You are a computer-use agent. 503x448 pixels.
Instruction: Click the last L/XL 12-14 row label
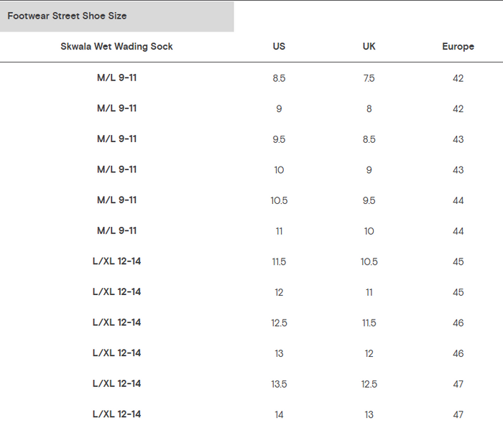tap(116, 414)
